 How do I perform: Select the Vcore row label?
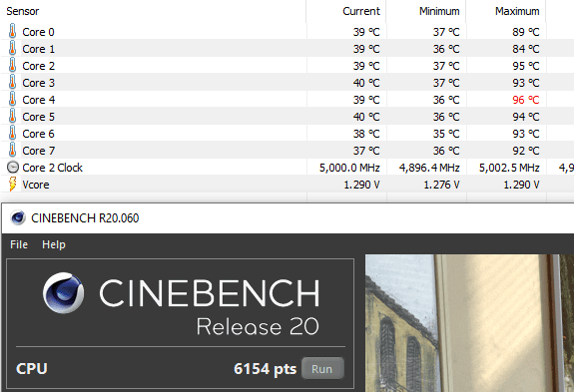(36, 185)
